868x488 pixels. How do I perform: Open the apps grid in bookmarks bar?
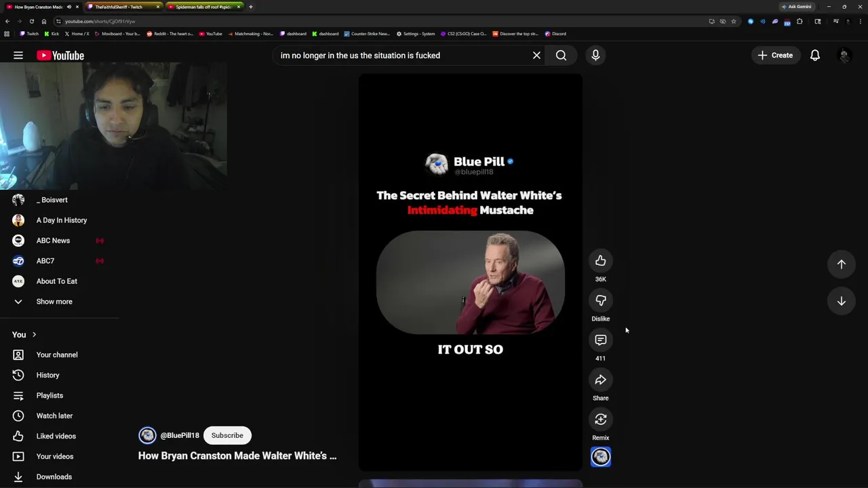click(x=7, y=34)
